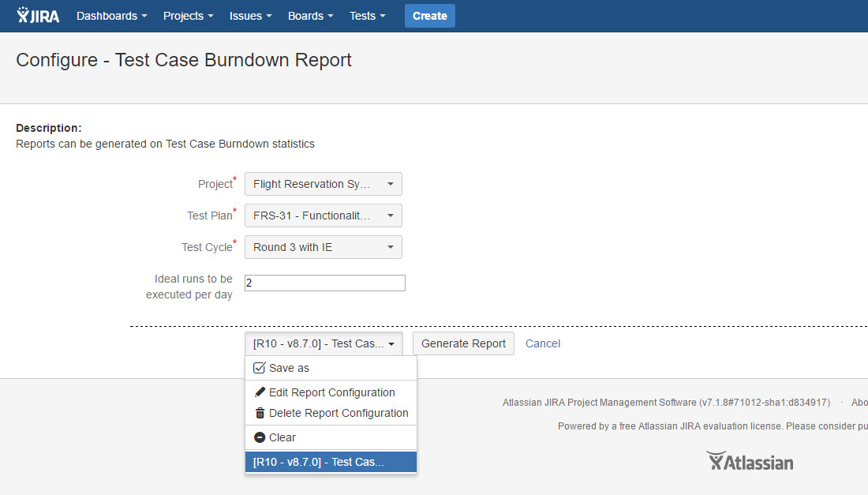Open the Boards navigation menu
The height and width of the screenshot is (495, 868).
coord(310,16)
